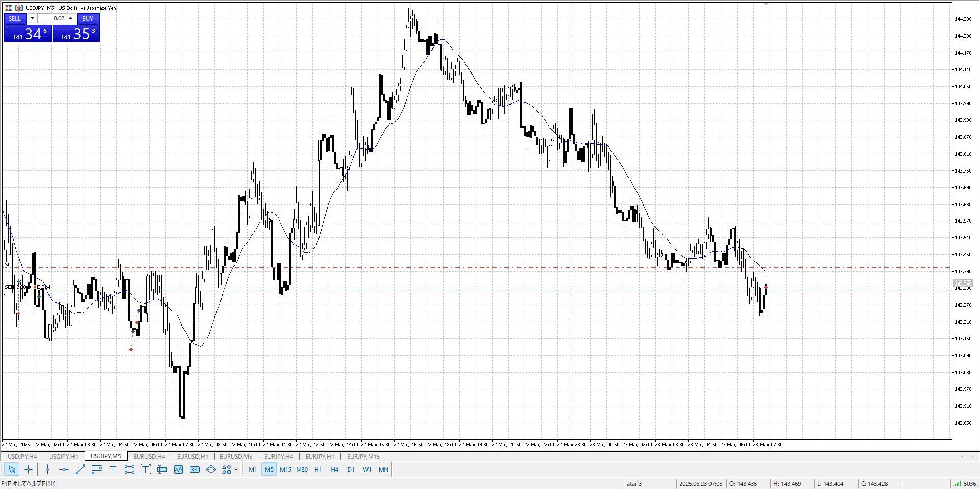The image size is (980, 489).
Task: Select the crosshair cursor tool
Action: (29, 470)
